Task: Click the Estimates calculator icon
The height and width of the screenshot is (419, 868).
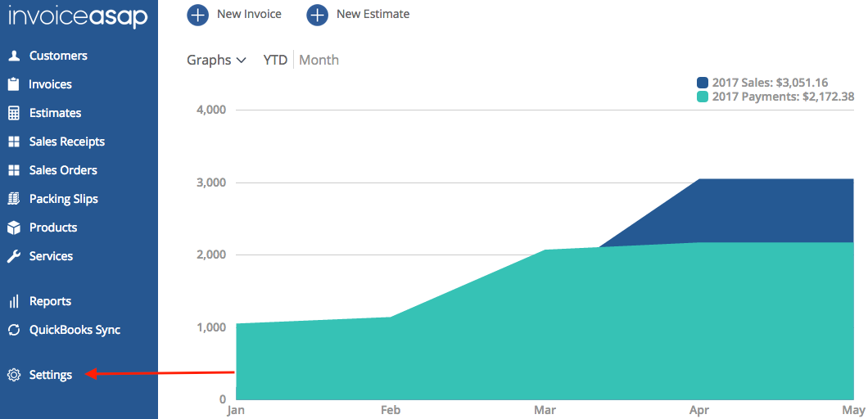Action: click(x=13, y=113)
